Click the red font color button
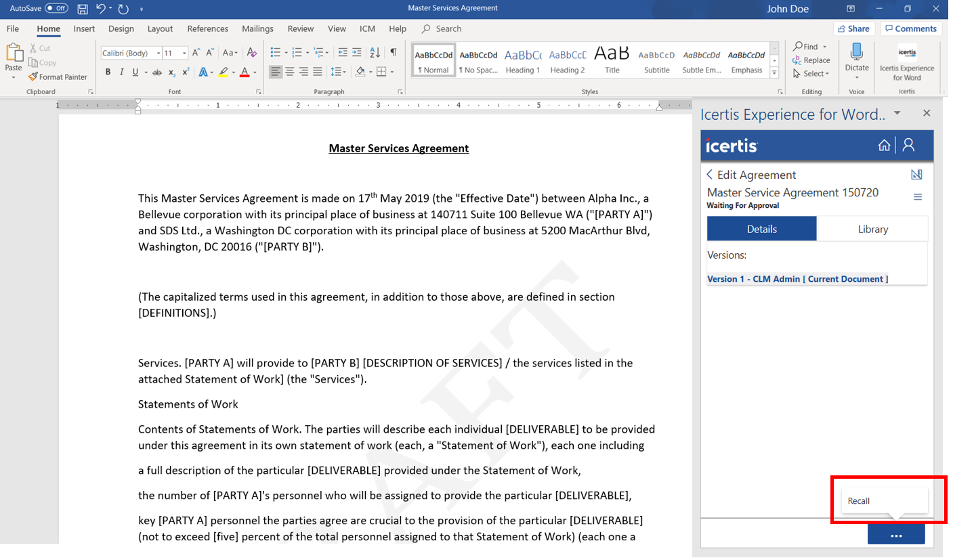This screenshot has width=953, height=560. pyautogui.click(x=245, y=72)
